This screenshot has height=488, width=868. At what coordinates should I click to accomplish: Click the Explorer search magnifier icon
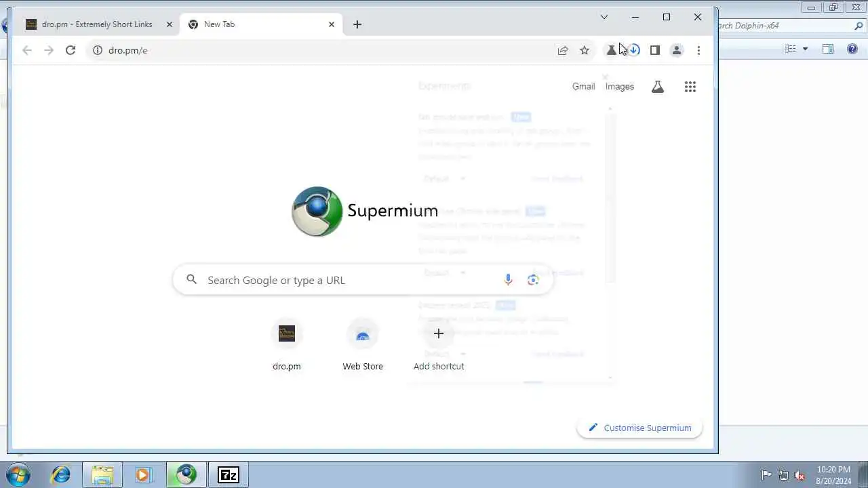[859, 26]
